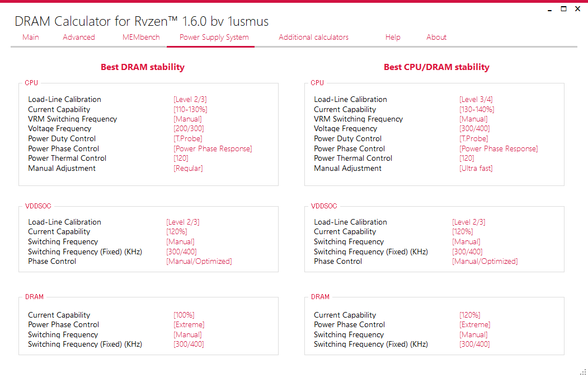The image size is (588, 377).
Task: Select the Power Supply System tab
Action: tap(214, 37)
